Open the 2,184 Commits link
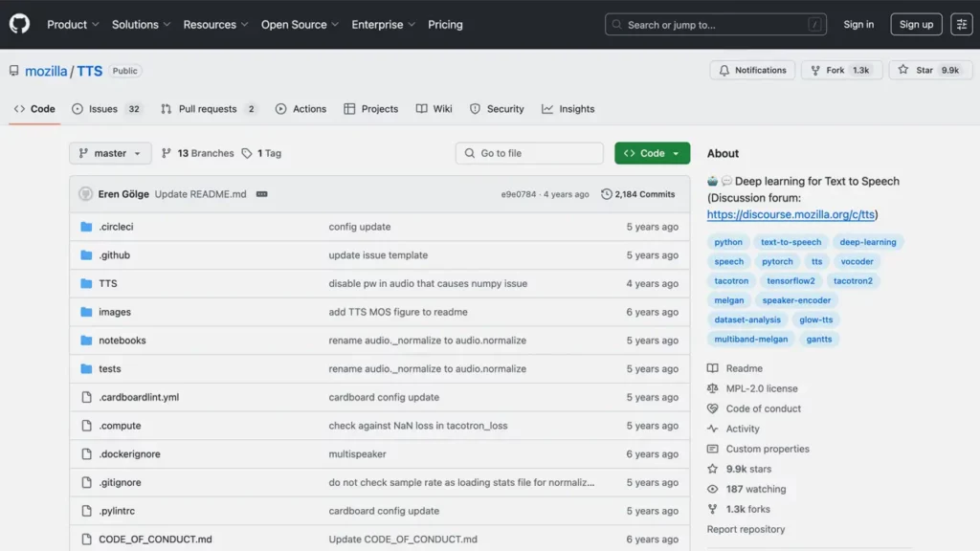980x551 pixels. coord(638,194)
